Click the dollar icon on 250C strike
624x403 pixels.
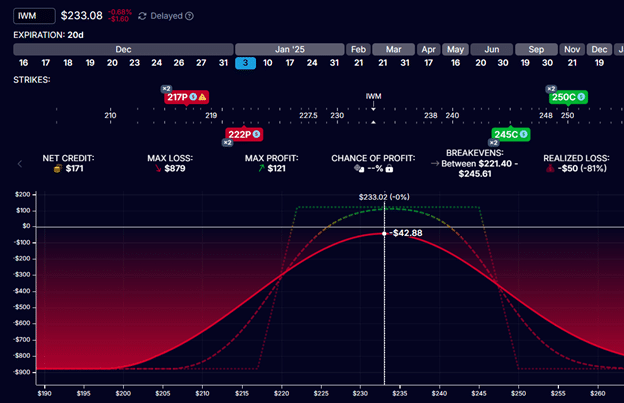(581, 97)
